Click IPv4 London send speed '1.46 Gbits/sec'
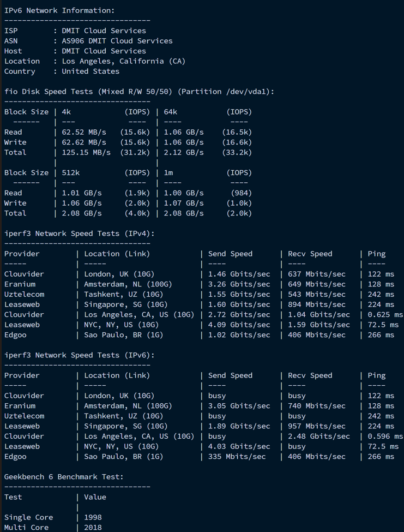404x532 pixels. 239,274
